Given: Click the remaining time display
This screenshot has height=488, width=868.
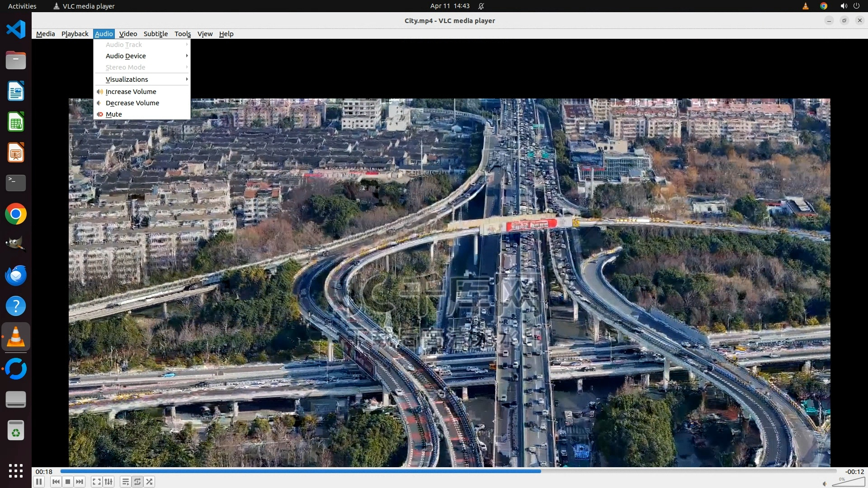Looking at the screenshot, I should click(x=854, y=472).
